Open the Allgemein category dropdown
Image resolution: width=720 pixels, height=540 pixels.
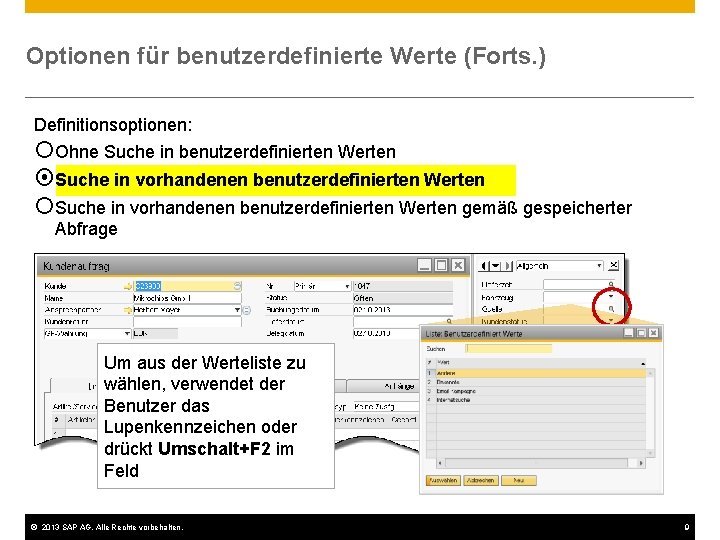[599, 266]
